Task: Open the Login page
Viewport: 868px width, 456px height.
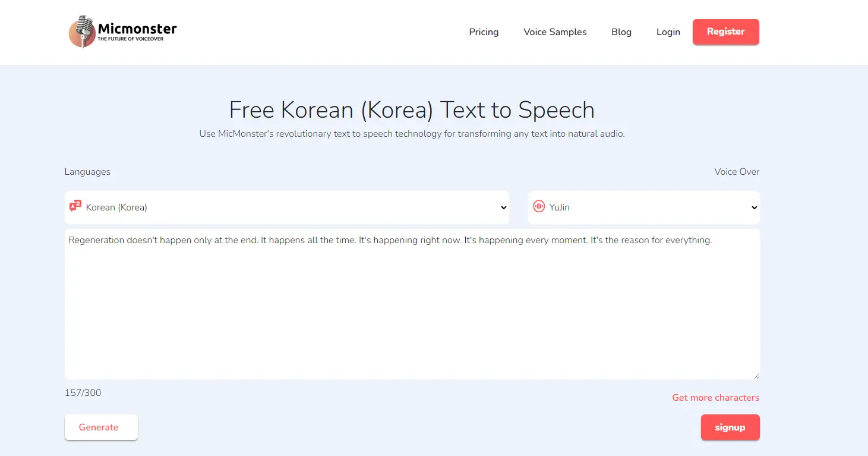Action: coord(668,32)
